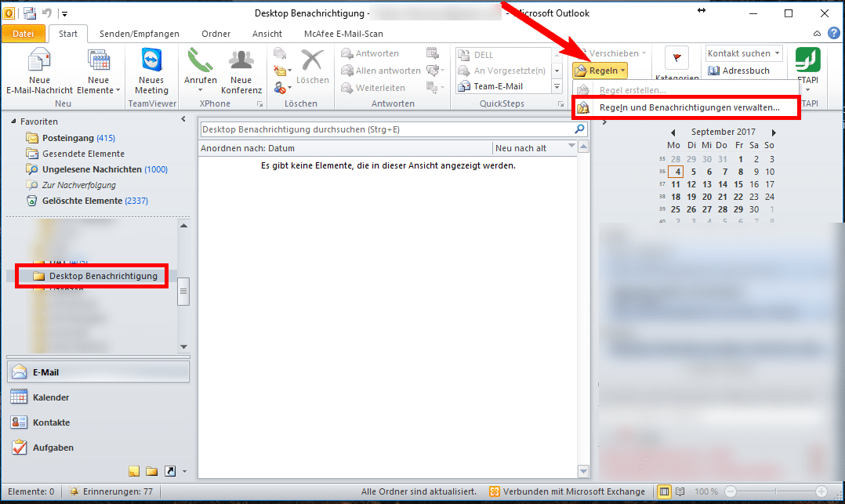
Task: Switch to the Senden/Empfangen tab
Action: (x=139, y=34)
